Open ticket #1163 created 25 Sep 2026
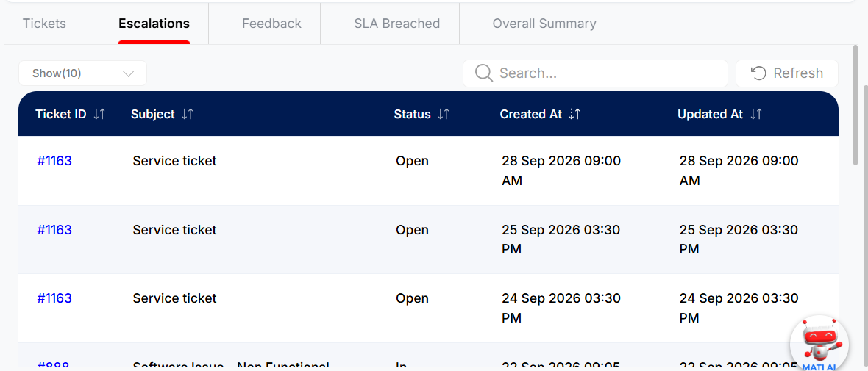Viewport: 868px width, 371px height. coord(54,229)
